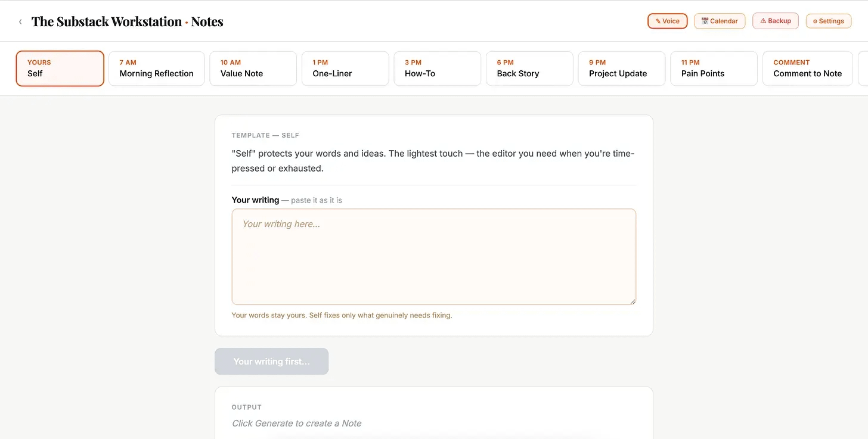
Task: Click into the 'Your writing here...' text area
Action: click(433, 257)
